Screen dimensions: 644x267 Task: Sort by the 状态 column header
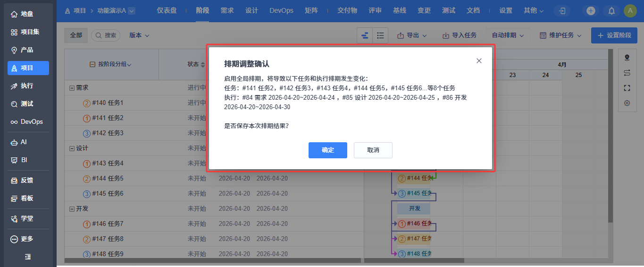click(x=196, y=64)
